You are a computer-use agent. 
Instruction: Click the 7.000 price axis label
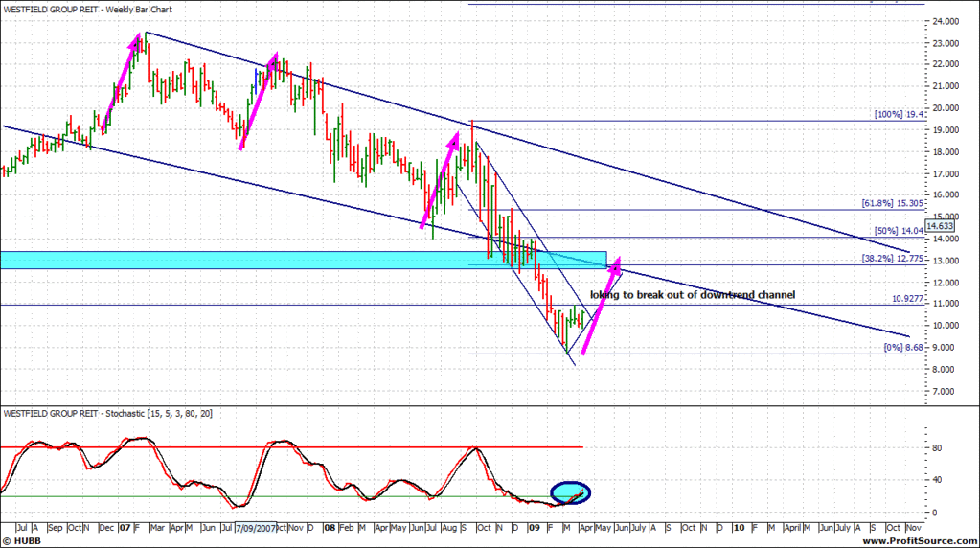point(946,391)
